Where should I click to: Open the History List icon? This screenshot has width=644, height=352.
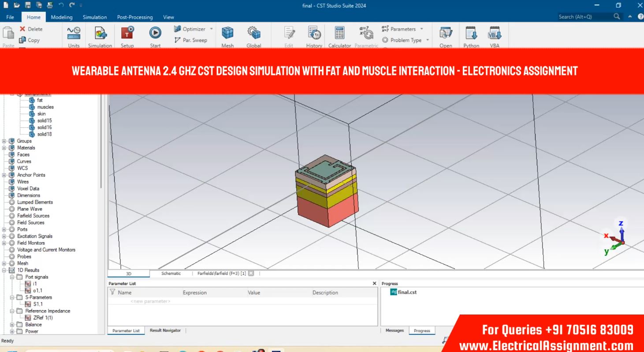click(314, 33)
